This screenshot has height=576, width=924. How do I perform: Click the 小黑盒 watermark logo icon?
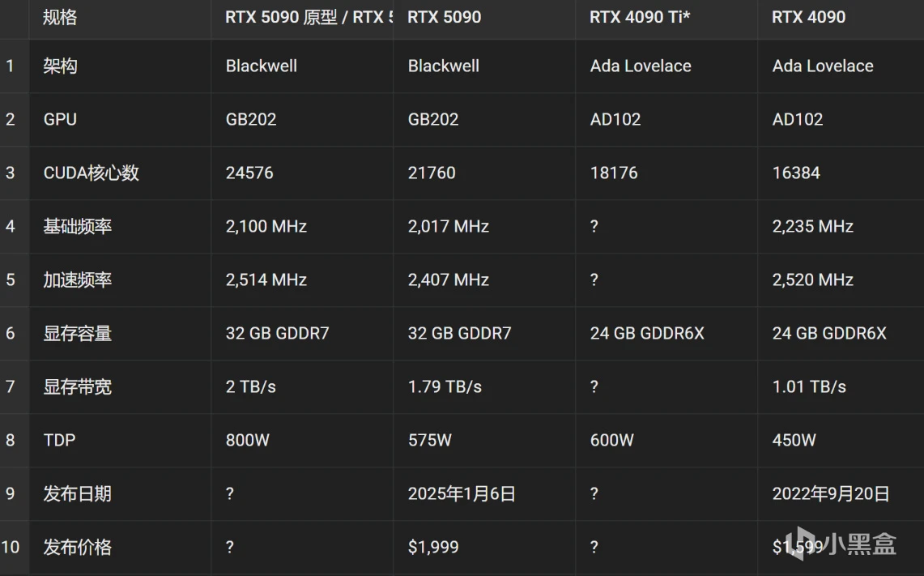(800, 543)
